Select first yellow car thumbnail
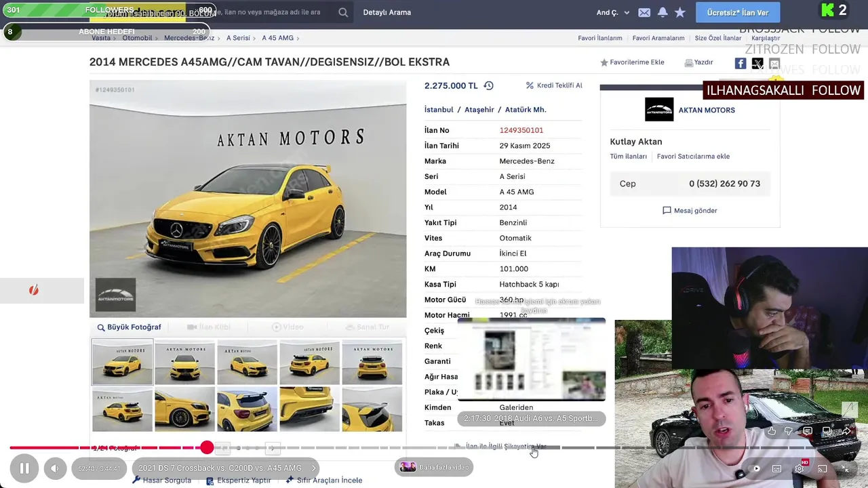Screen dimensions: 868x488 [122, 363]
